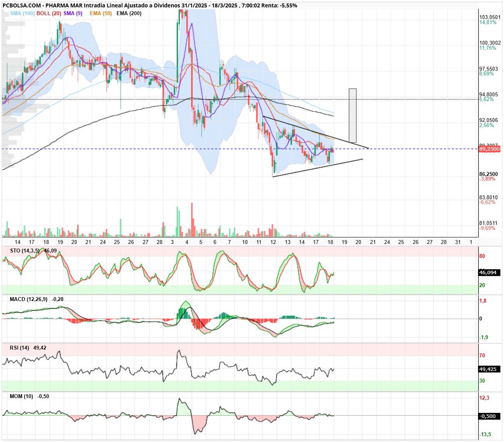504x442 pixels.
Task: Click the STO (14,3,5) indicator label
Action: pyautogui.click(x=24, y=251)
